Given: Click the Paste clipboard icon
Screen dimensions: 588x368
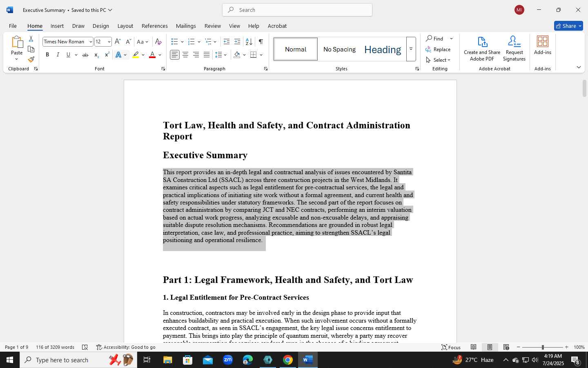Looking at the screenshot, I should tap(17, 42).
